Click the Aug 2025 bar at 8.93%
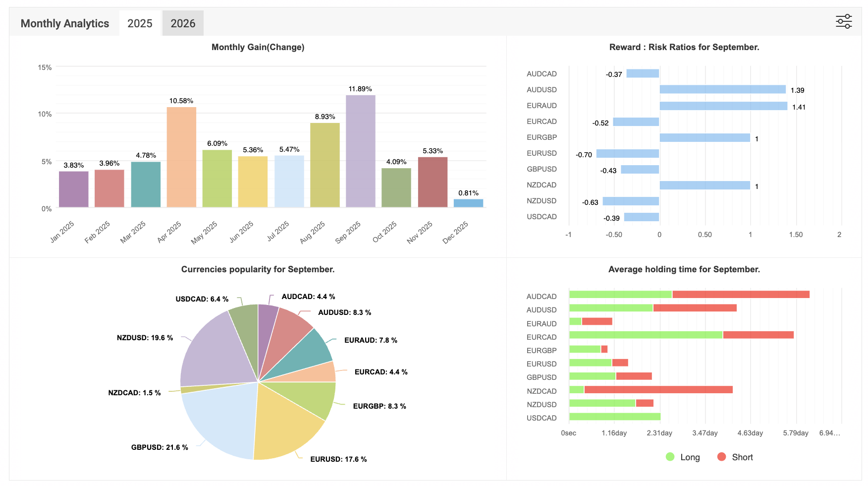 [x=325, y=165]
